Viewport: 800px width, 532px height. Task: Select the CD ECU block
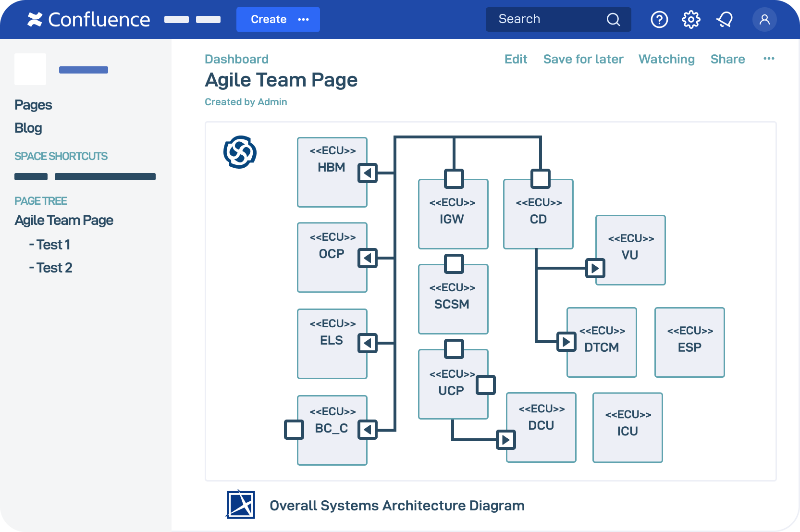[x=538, y=214]
